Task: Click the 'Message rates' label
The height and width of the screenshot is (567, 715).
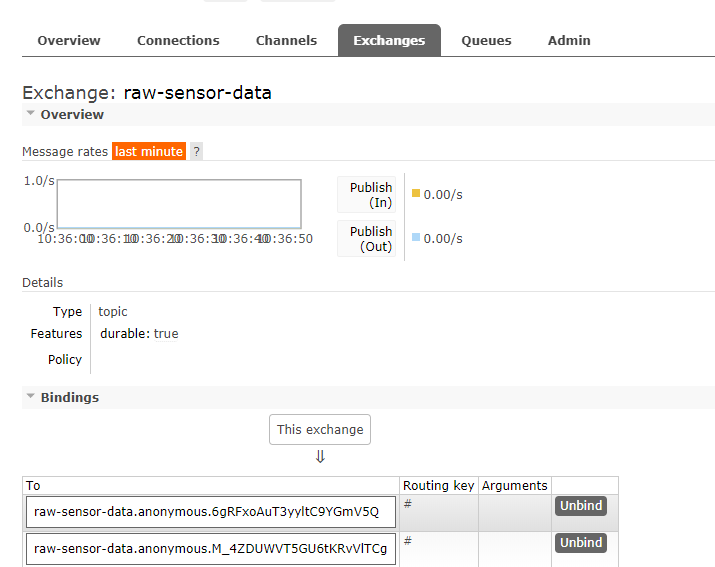Action: coord(65,151)
